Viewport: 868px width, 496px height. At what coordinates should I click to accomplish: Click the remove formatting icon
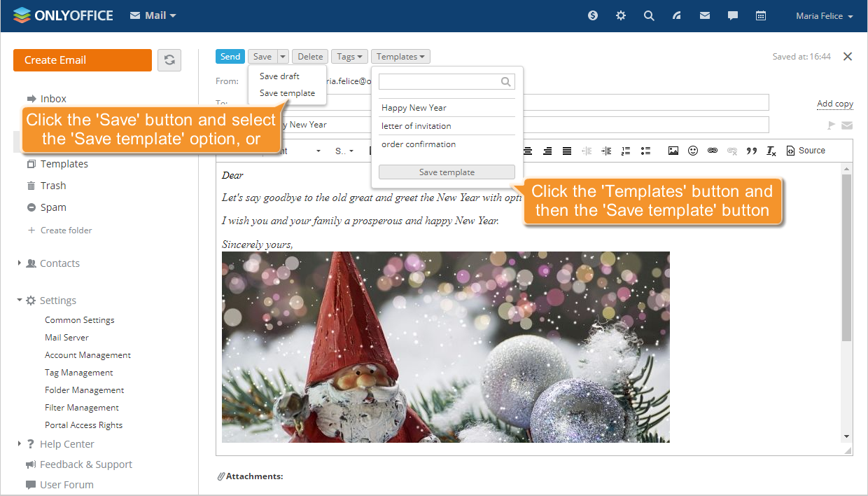pos(771,151)
